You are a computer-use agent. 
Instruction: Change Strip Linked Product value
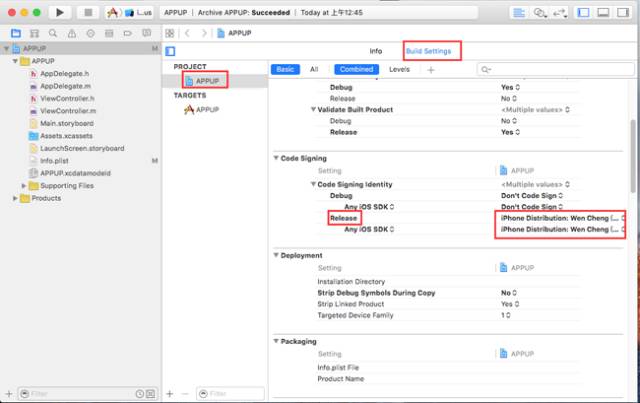coord(510,304)
